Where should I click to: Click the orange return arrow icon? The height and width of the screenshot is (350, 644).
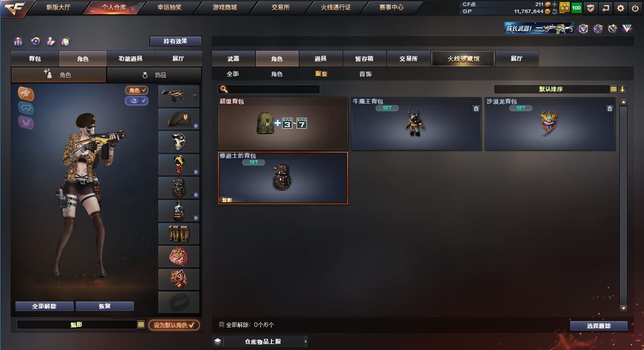(606, 8)
